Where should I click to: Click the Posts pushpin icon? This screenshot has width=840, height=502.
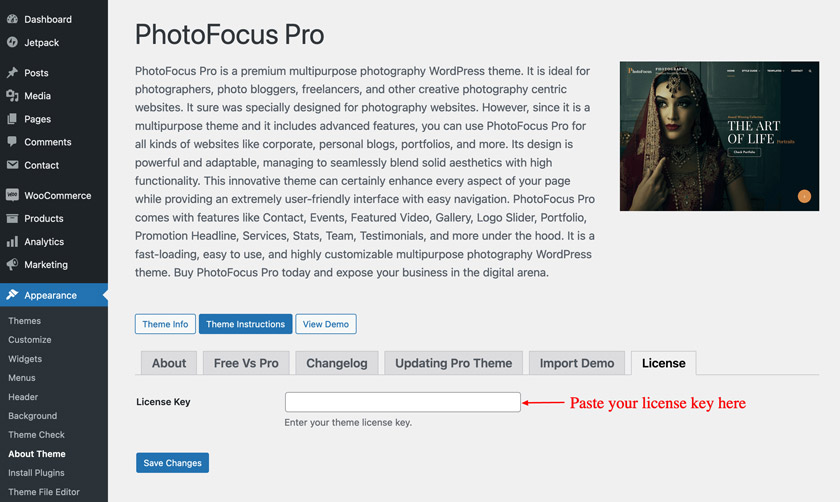[12, 73]
